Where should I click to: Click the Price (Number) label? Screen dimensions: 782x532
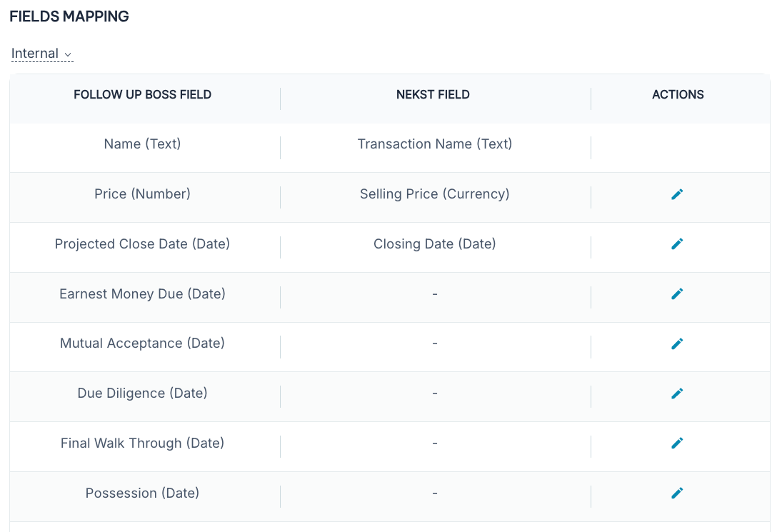(142, 194)
